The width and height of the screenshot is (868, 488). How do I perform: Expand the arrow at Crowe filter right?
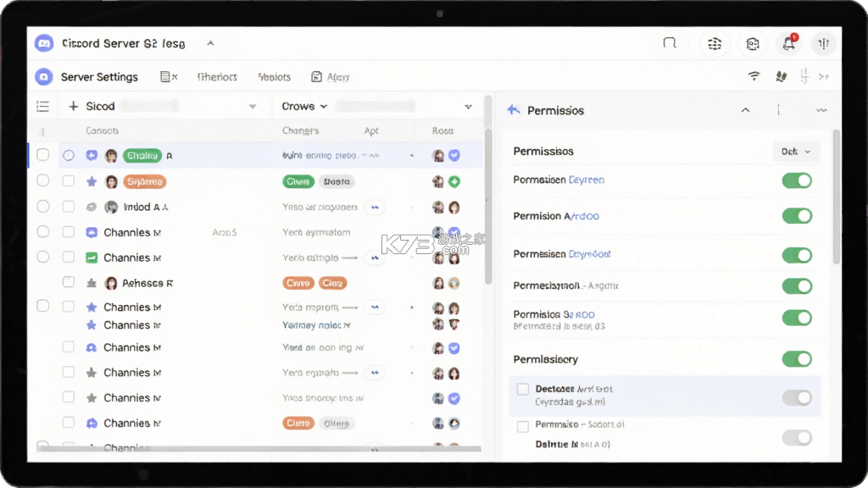[x=468, y=106]
